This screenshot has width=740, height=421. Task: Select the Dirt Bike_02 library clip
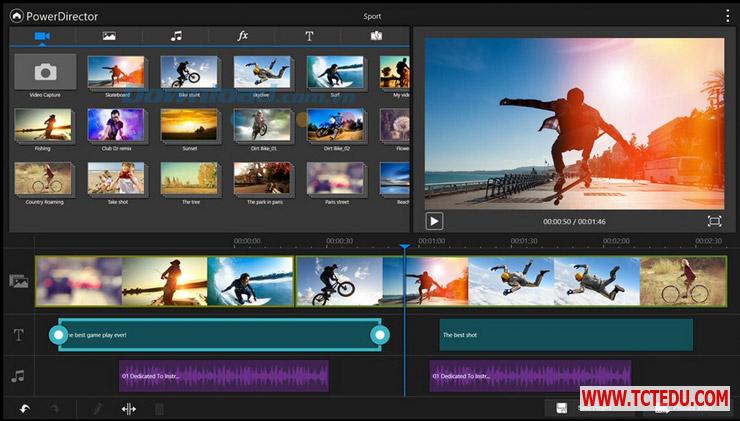pos(335,125)
